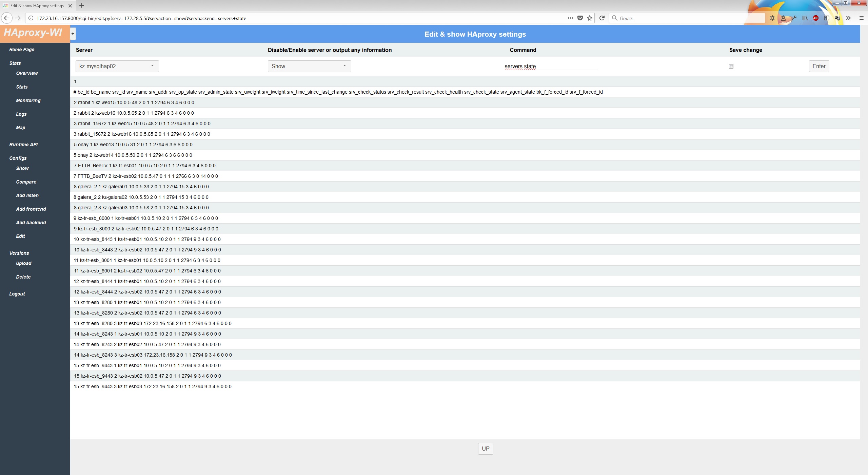Click the magnifier icon in the search box
This screenshot has width=868, height=475.
(x=614, y=18)
